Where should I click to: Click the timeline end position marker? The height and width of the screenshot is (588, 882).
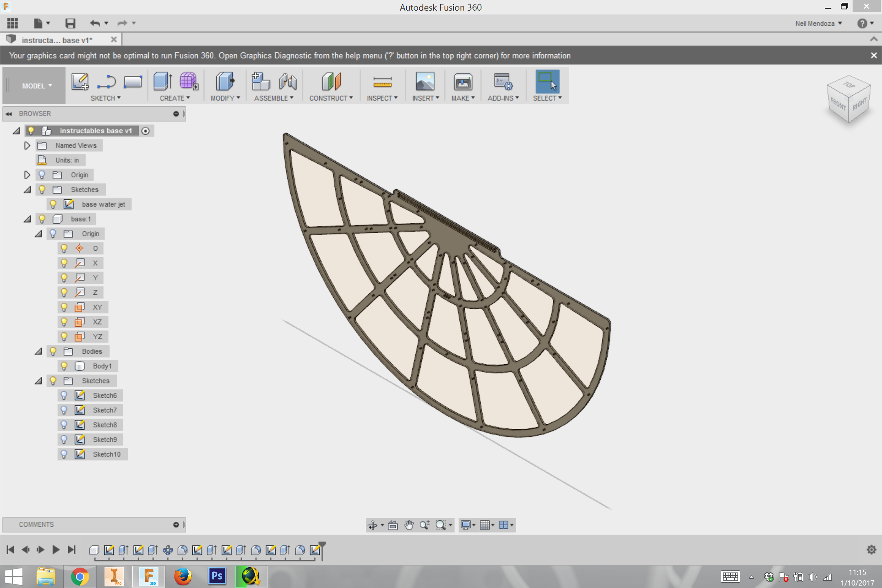pos(322,550)
